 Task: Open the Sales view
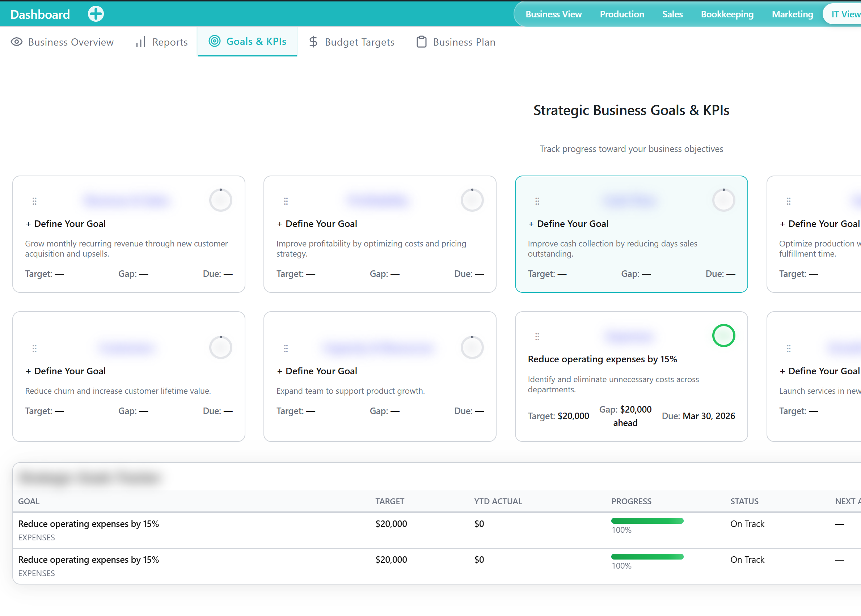[x=672, y=14]
